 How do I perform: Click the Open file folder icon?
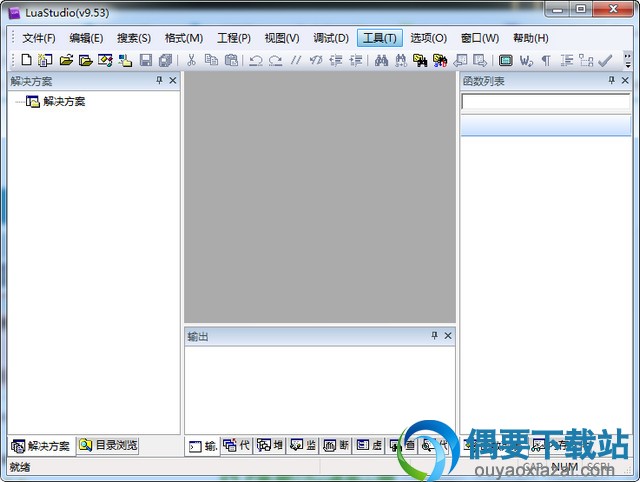(x=66, y=60)
